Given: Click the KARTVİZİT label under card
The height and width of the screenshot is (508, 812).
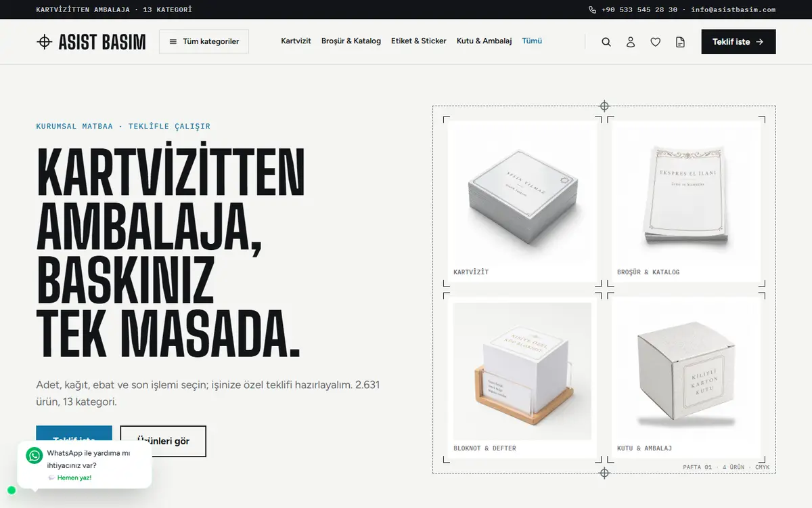Looking at the screenshot, I should tap(471, 272).
